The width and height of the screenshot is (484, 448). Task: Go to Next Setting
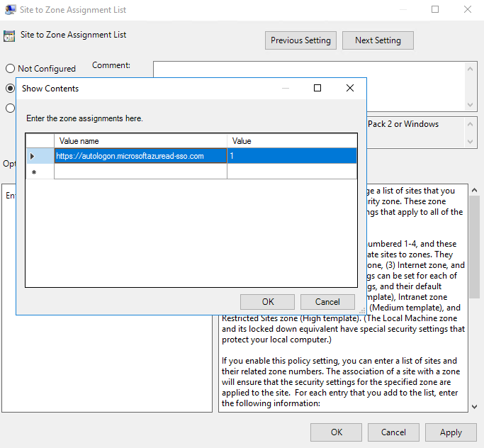click(x=378, y=40)
